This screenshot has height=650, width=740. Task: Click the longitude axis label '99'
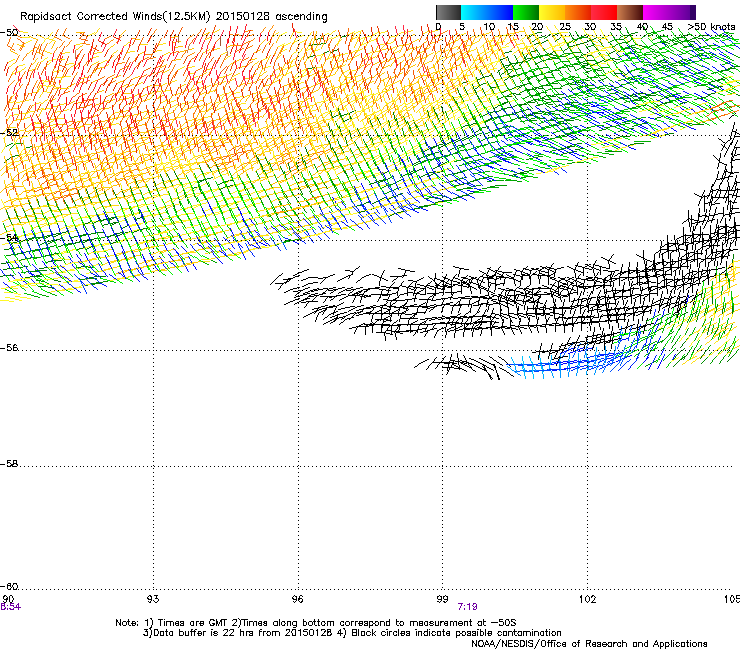442,599
